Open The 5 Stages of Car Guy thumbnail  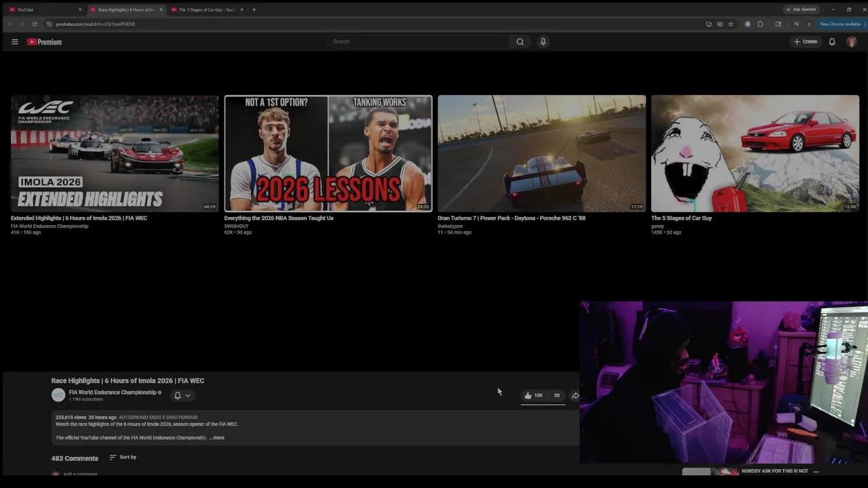755,153
